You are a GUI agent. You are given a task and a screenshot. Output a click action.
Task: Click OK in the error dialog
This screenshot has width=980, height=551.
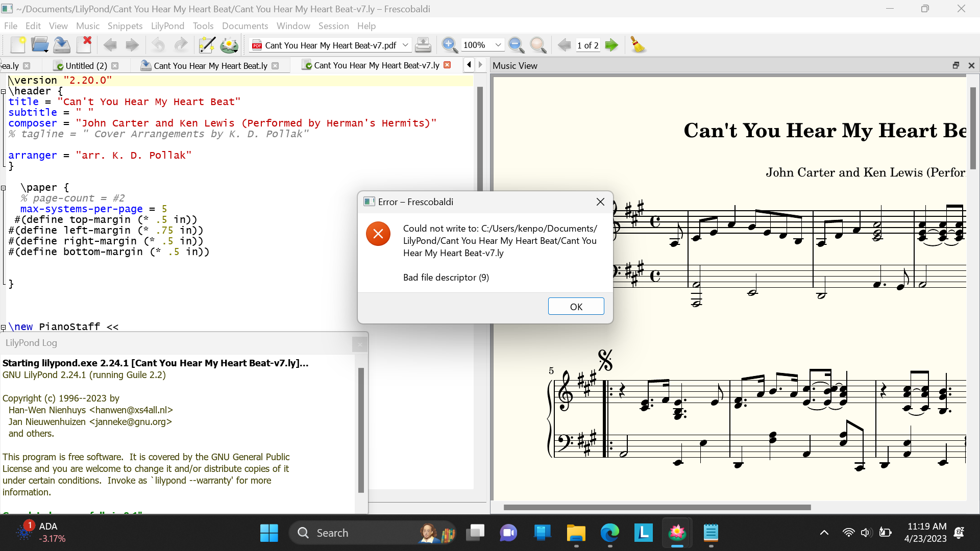click(x=576, y=307)
